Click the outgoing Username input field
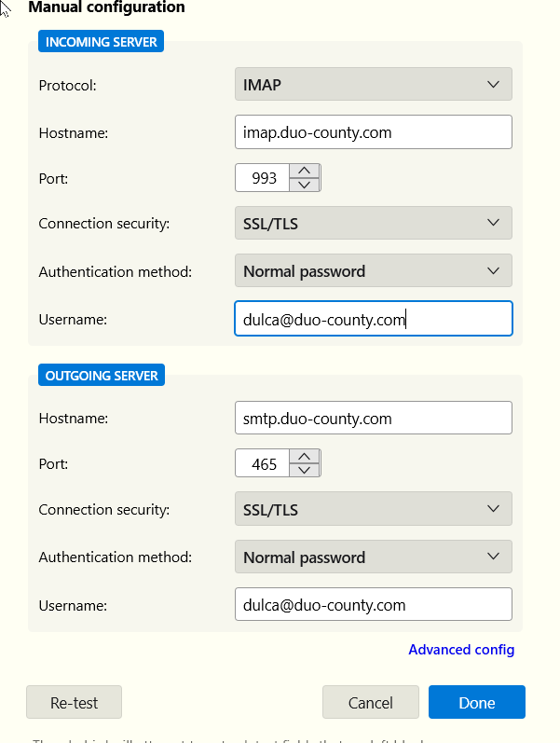The width and height of the screenshot is (560, 743). point(373,604)
